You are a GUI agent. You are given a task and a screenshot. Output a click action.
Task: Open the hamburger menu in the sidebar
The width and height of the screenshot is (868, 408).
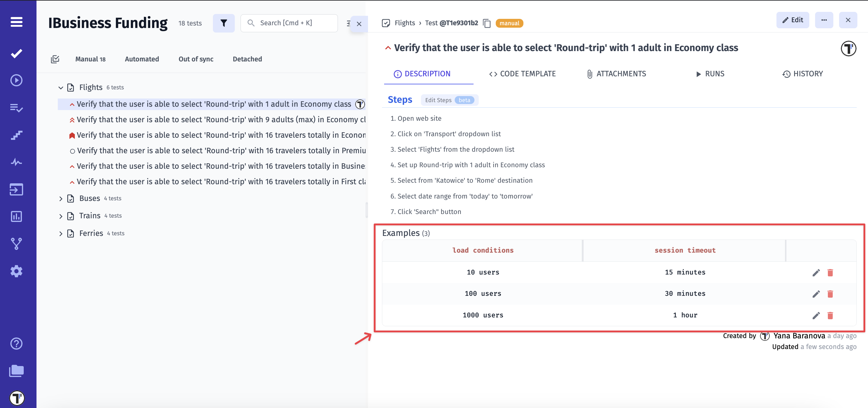16,22
